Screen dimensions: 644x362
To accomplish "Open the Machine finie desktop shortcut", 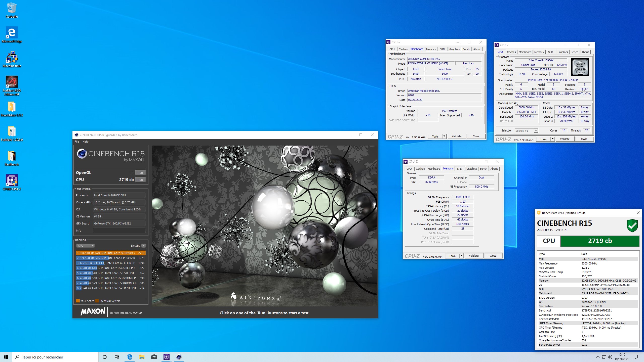I will (x=12, y=60).
